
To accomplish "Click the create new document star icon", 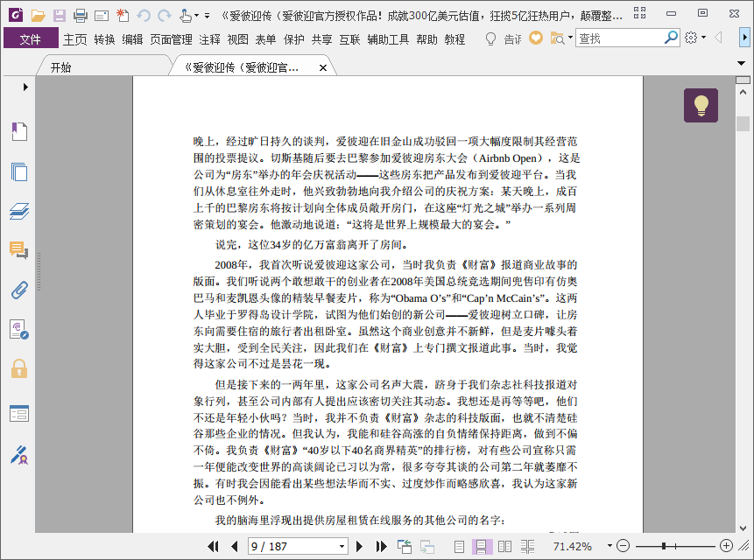I will (123, 16).
